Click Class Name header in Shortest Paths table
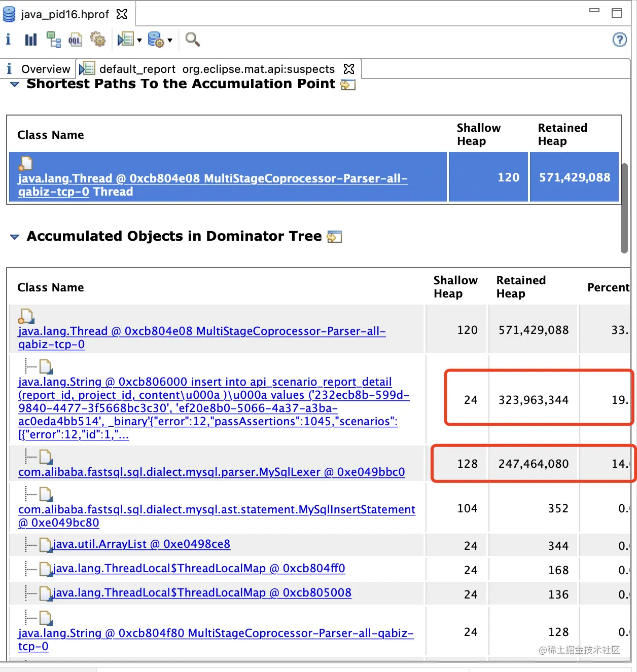637x672 pixels. [x=51, y=135]
